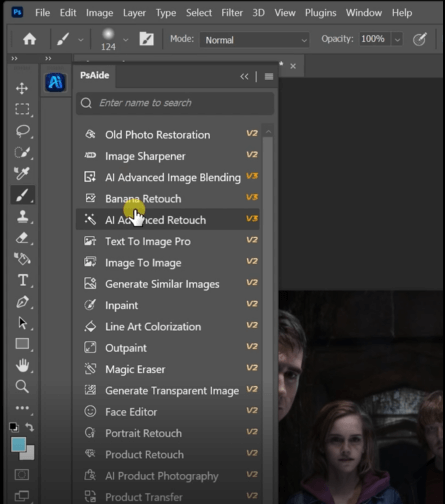Open Old Photo Restoration

pos(168,135)
